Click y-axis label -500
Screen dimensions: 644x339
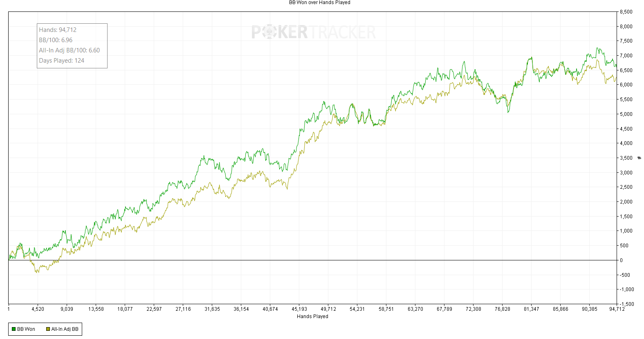point(624,275)
